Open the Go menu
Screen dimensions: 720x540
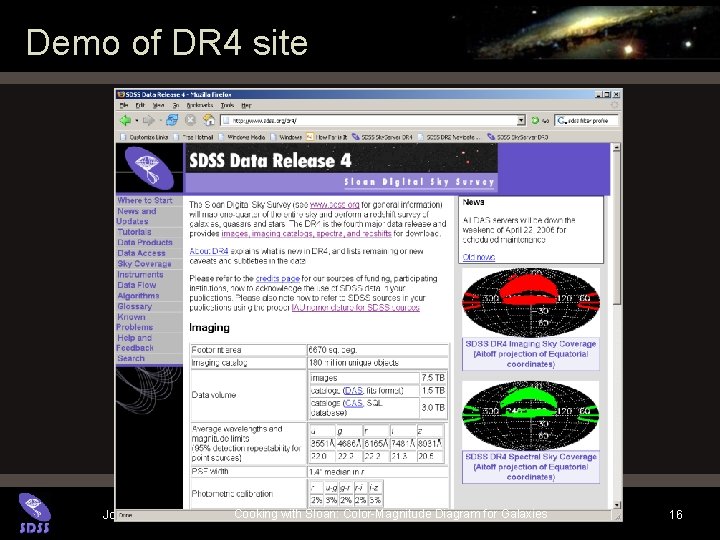coord(175,105)
